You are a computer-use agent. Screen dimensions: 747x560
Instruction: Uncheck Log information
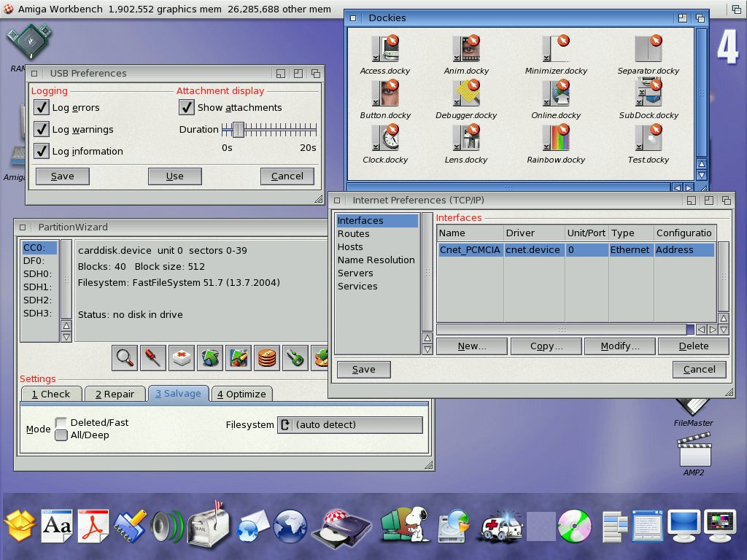pos(42,151)
